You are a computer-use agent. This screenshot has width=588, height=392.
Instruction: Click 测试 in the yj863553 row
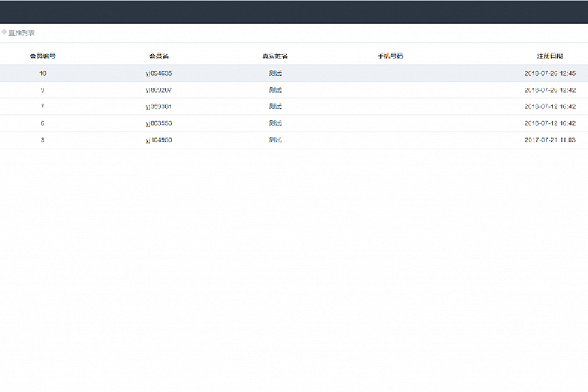coord(275,123)
